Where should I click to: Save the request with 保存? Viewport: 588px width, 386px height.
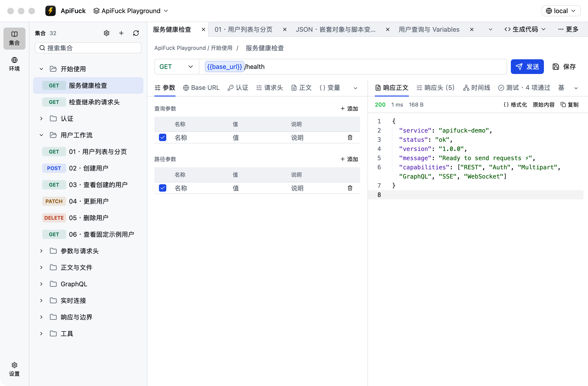click(564, 67)
